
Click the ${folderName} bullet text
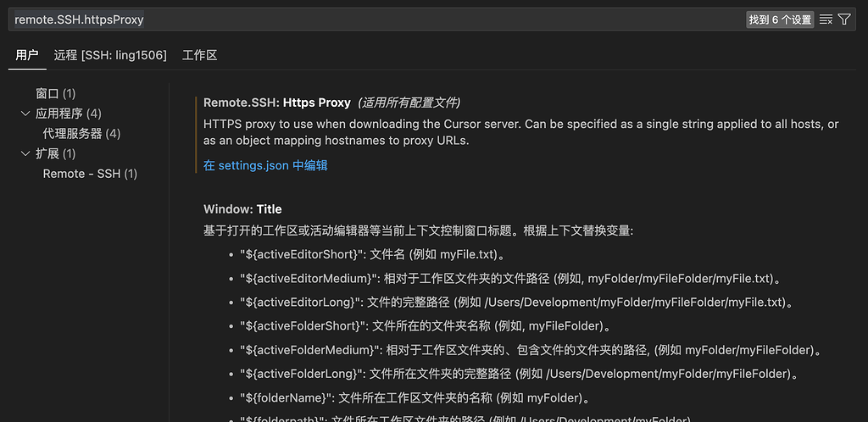pyautogui.click(x=417, y=397)
